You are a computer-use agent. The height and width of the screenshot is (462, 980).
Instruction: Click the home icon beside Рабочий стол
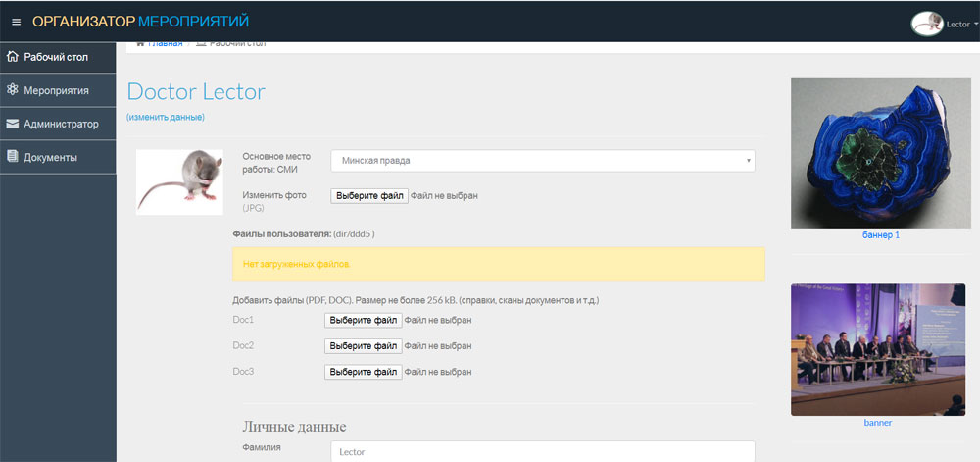click(x=12, y=57)
